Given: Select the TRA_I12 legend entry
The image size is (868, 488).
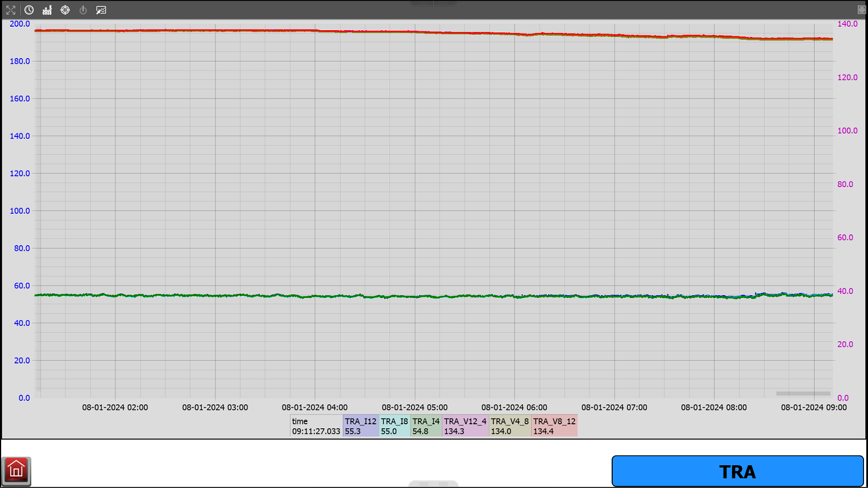Looking at the screenshot, I should pyautogui.click(x=361, y=426).
